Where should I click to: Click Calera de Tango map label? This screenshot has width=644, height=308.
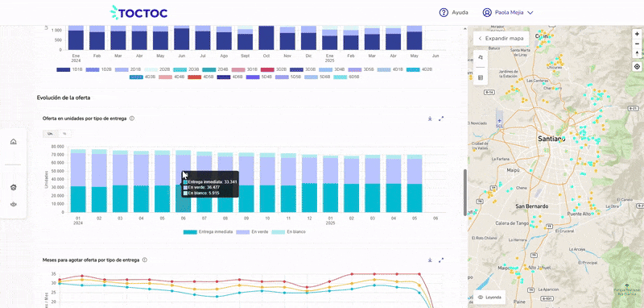point(512,223)
